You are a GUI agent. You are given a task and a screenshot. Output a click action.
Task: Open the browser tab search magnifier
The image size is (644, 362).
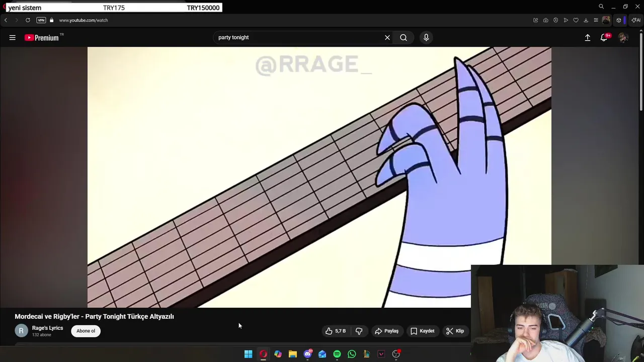point(601,7)
